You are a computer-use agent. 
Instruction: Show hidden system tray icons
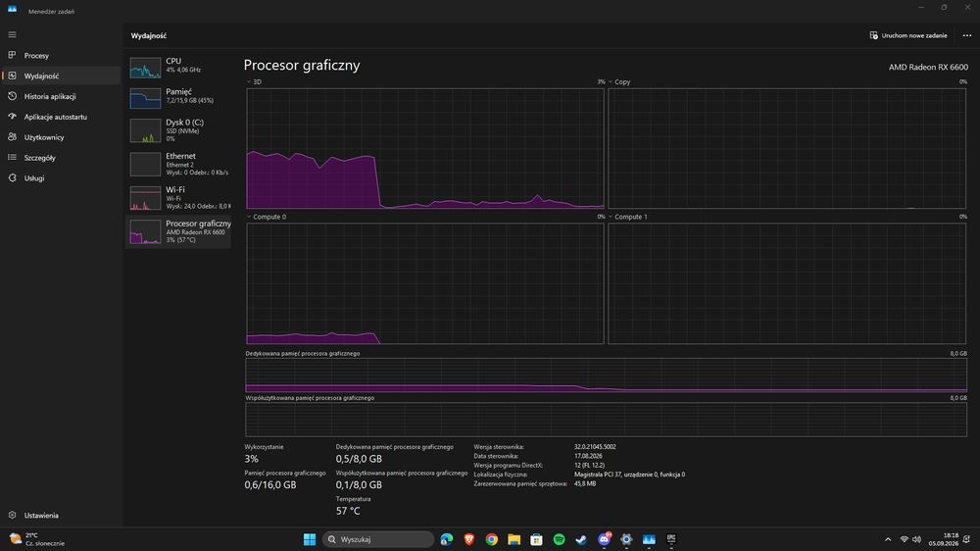click(x=888, y=539)
